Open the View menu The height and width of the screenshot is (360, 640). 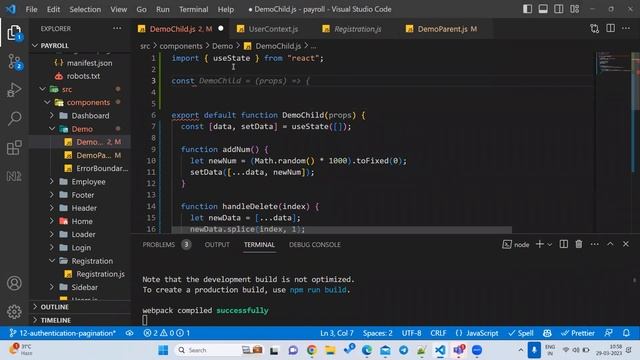118,9
